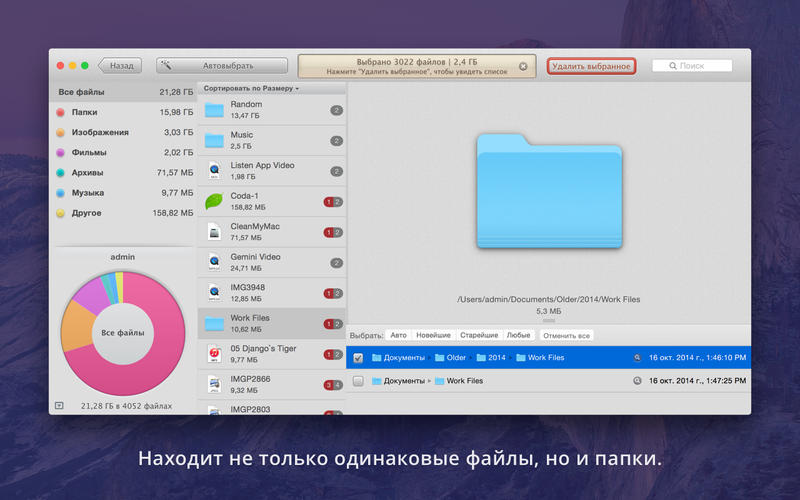Choose the Новейшие selection option
Image resolution: width=800 pixels, height=500 pixels.
433,335
